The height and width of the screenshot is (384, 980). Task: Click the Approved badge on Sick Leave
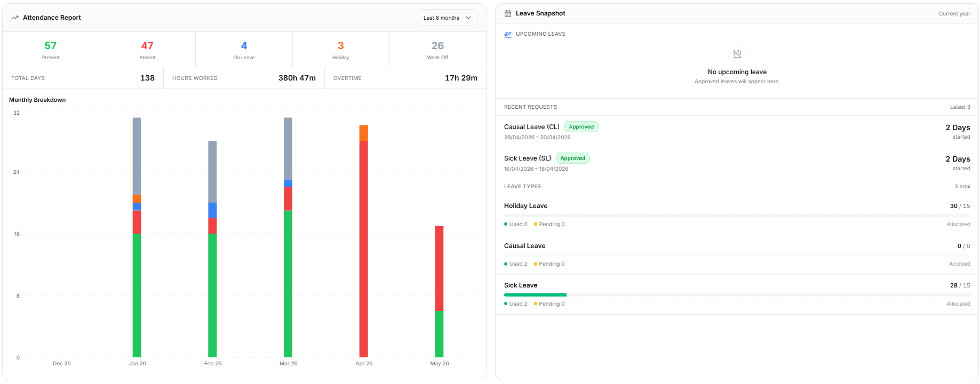(x=572, y=158)
